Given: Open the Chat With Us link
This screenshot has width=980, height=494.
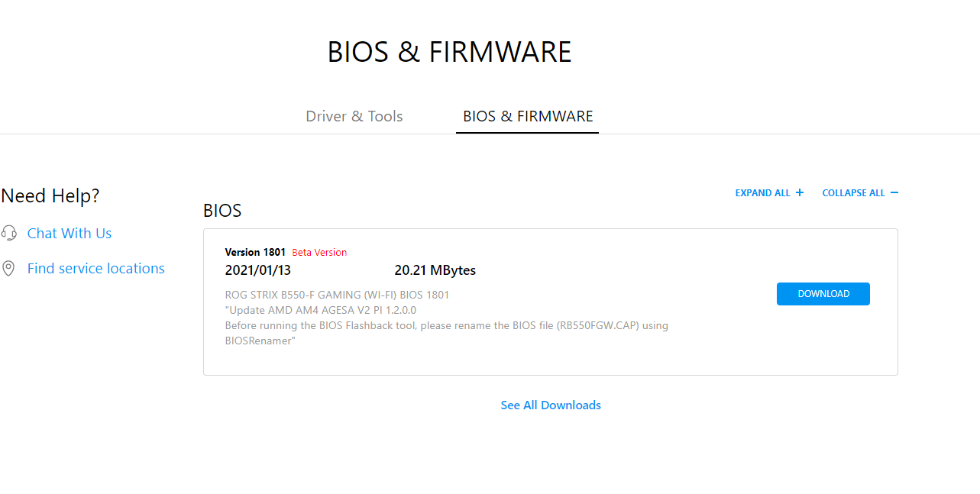Looking at the screenshot, I should 70,233.
